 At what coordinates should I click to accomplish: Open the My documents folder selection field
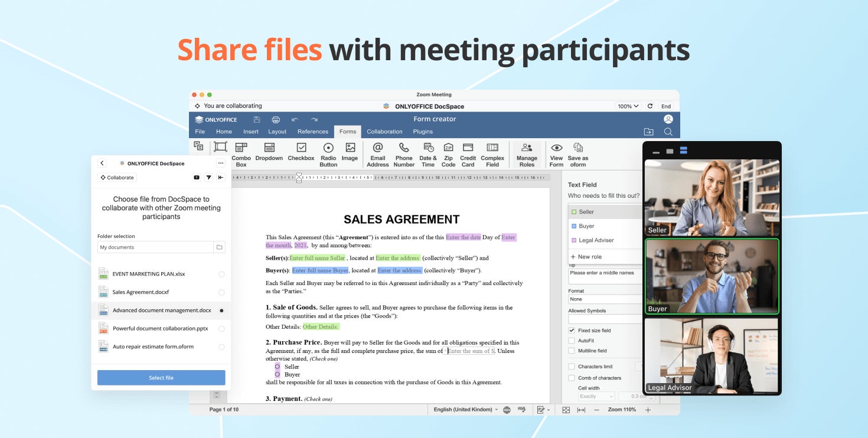161,247
